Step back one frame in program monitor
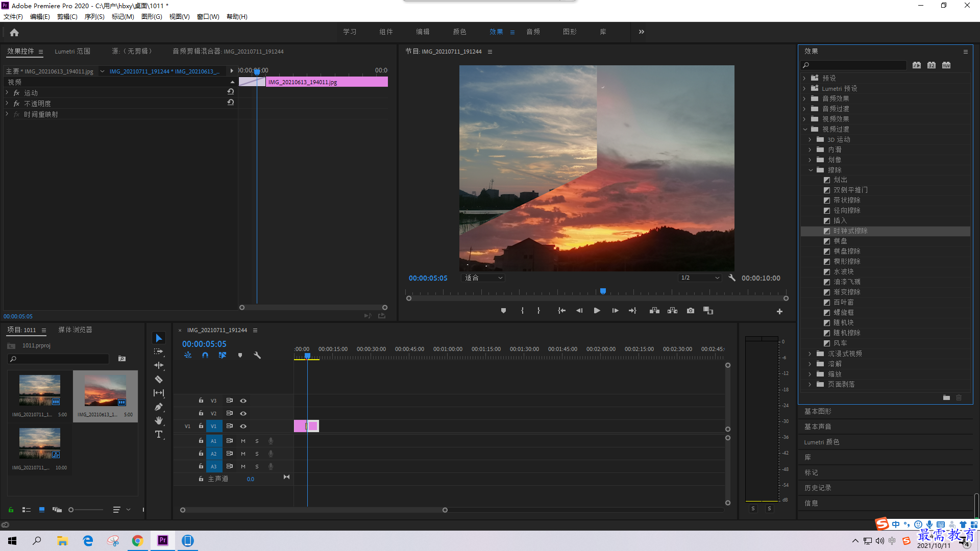 coord(579,311)
